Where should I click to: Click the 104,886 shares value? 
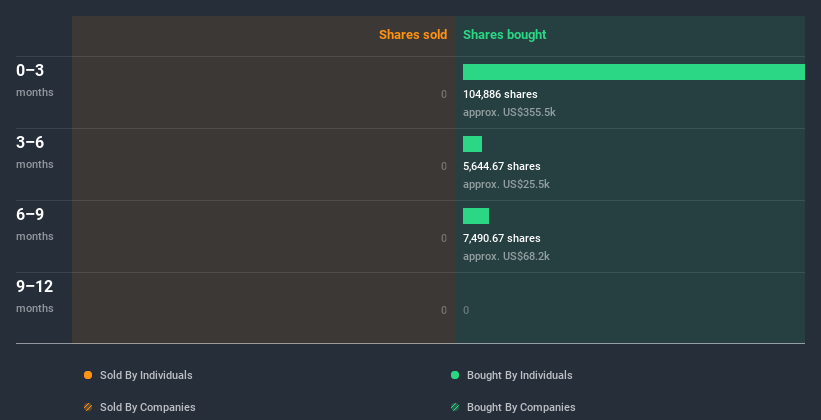[x=500, y=94]
